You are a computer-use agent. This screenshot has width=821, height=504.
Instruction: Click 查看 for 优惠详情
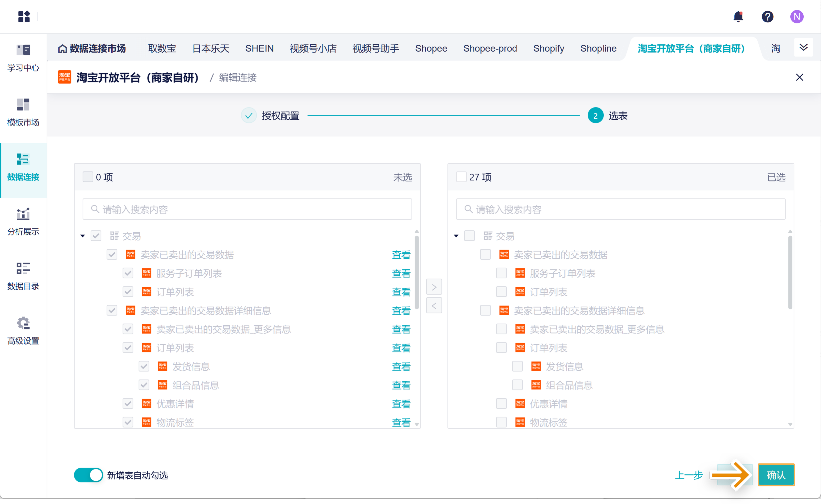pos(401,404)
